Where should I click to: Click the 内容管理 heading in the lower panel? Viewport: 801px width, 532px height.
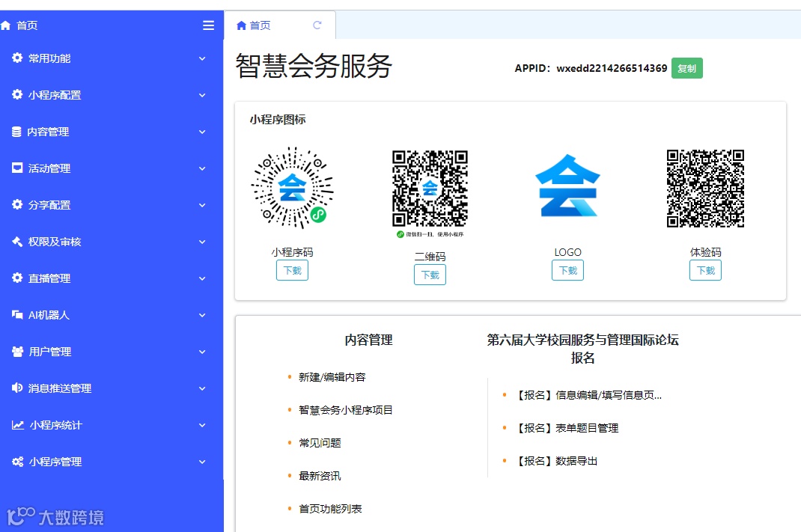pos(369,340)
